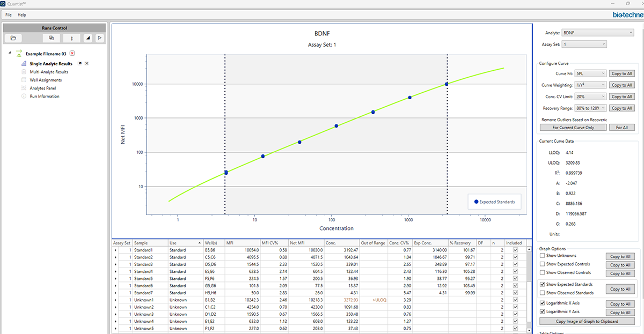Click the pop-out arrow beside Single Analyte Results
Image resolution: width=644 pixels, height=334 pixels.
point(80,64)
